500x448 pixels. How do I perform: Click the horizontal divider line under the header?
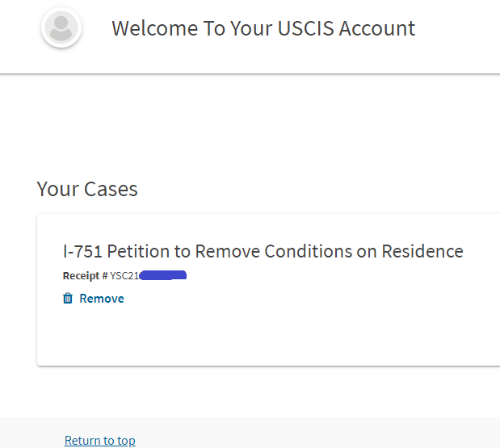[x=250, y=74]
